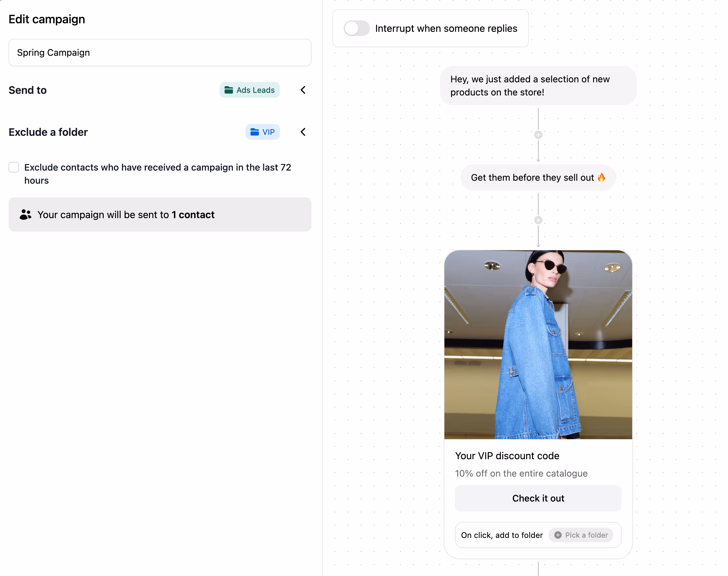This screenshot has height=576, width=728.
Task: Open the Pick a folder selector
Action: pos(581,535)
